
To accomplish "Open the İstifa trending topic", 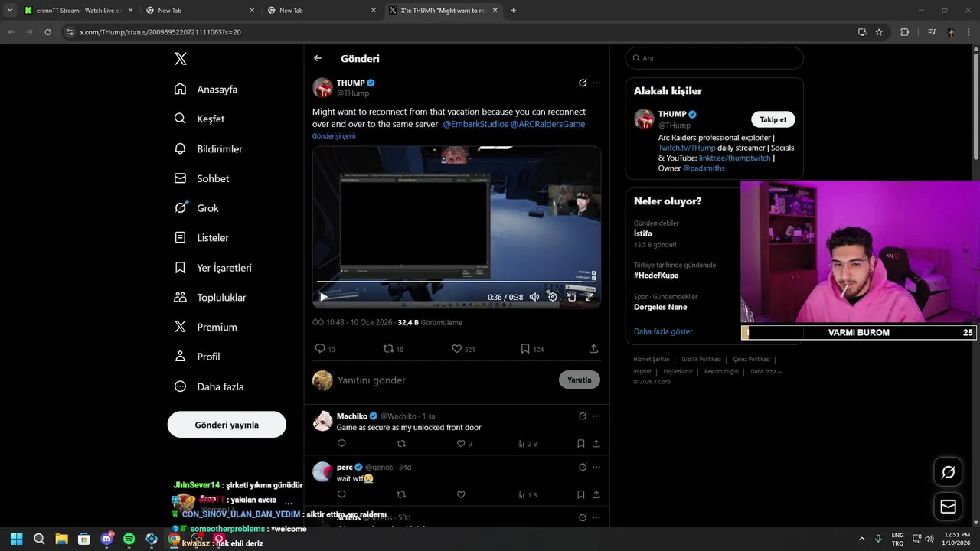I will click(x=643, y=233).
